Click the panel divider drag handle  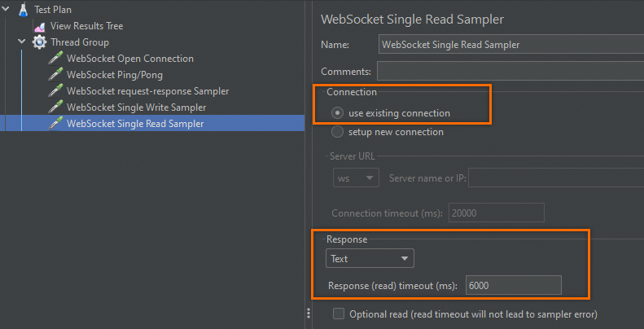[308, 314]
